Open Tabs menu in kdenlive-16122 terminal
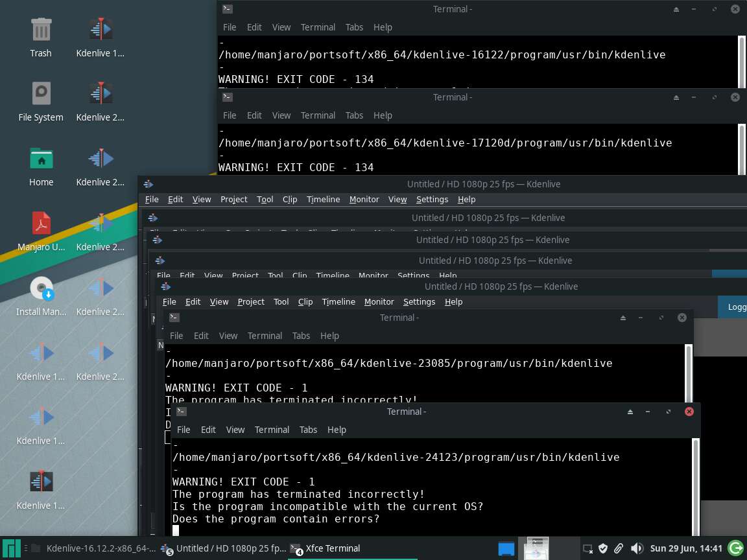The width and height of the screenshot is (747, 560). click(x=354, y=27)
